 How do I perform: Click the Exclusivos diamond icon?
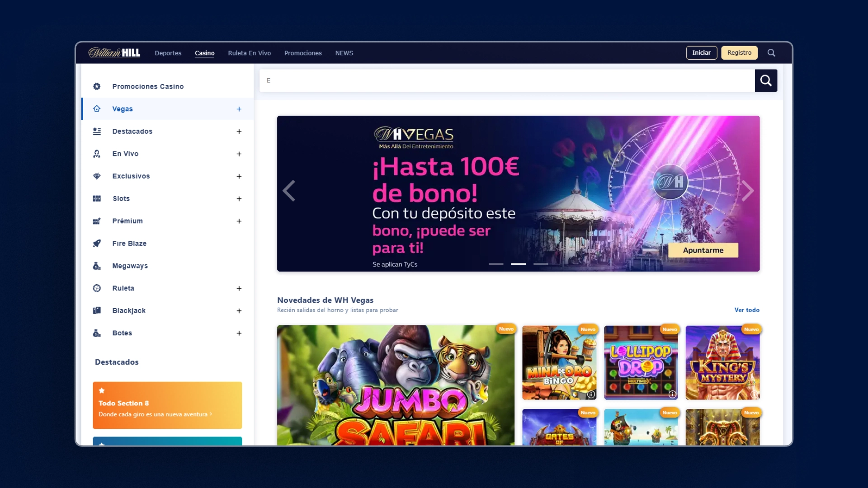pos(97,176)
